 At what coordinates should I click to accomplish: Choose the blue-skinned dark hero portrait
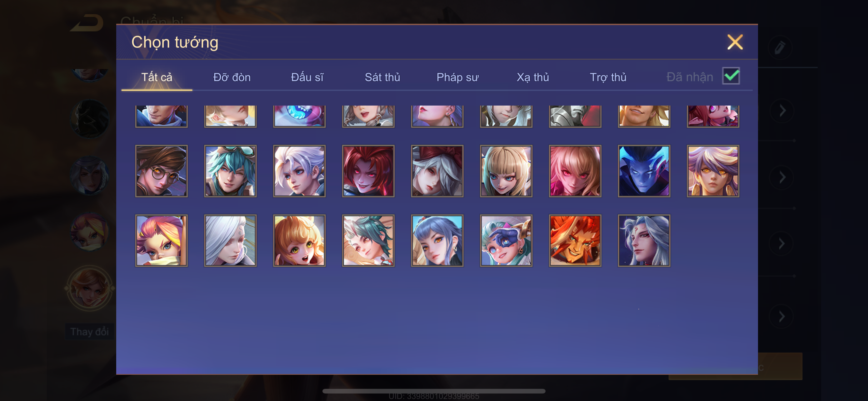click(x=644, y=171)
